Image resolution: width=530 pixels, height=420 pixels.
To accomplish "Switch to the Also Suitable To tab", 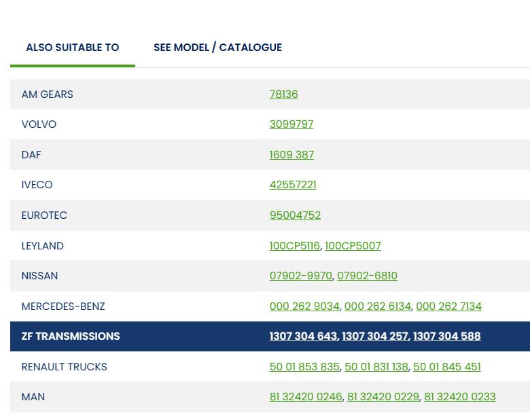I will click(x=72, y=48).
